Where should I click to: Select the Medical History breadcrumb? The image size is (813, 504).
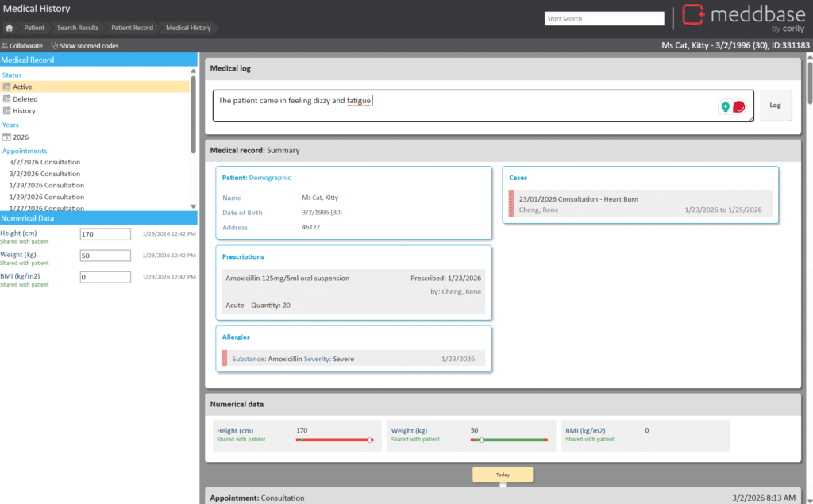pos(188,28)
